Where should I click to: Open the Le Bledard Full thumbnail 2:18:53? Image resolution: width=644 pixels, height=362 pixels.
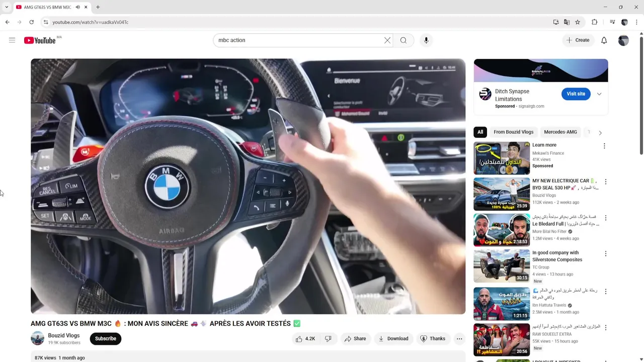(x=502, y=230)
